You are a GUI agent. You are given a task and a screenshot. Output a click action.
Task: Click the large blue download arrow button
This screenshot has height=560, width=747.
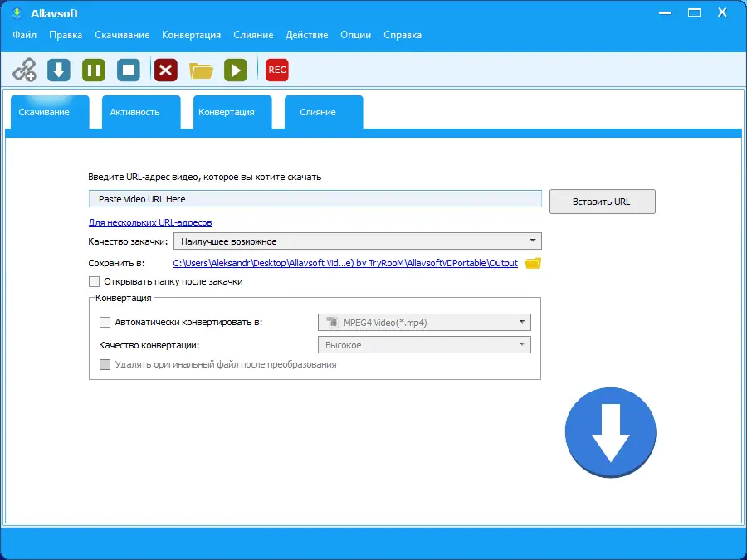point(611,432)
